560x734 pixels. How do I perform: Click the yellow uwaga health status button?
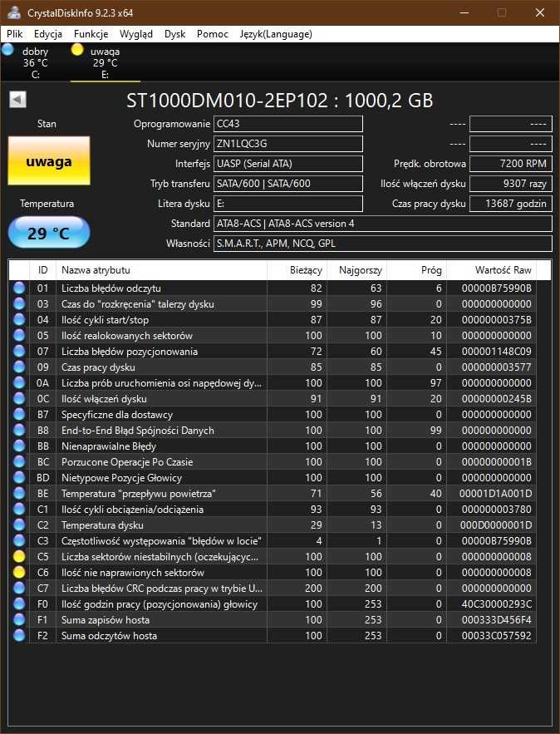(49, 160)
